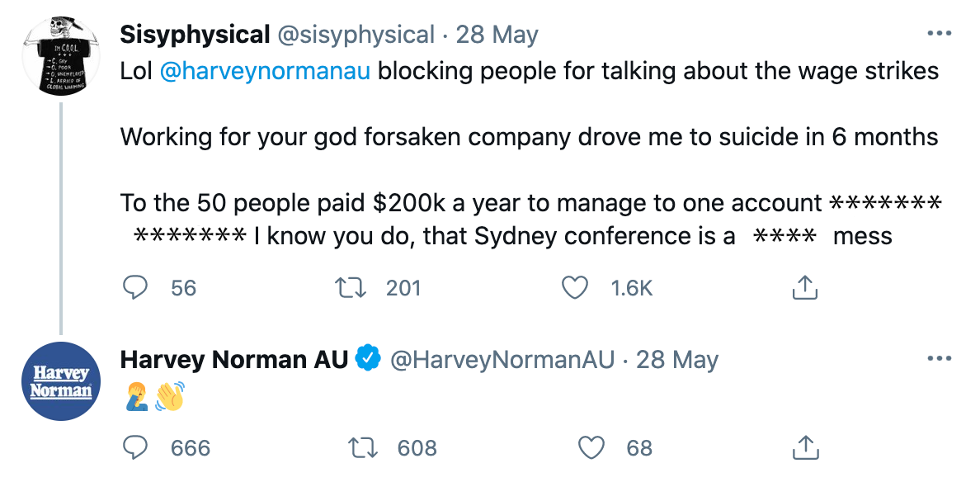
Task: Retweet the Harvey Norman AU tweet
Action: coord(363,448)
